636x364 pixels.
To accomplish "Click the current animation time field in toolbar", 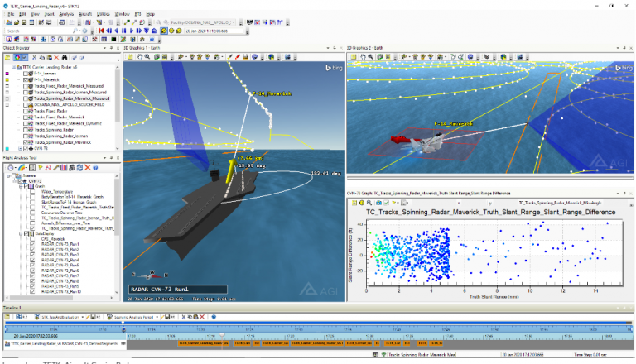I will (x=214, y=31).
